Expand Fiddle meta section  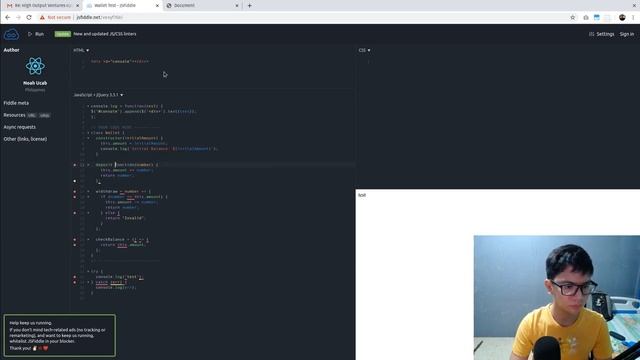coord(16,103)
